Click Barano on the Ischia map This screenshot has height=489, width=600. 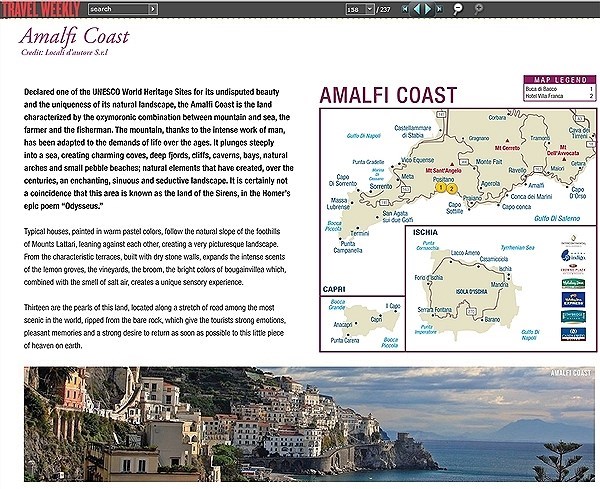click(492, 319)
